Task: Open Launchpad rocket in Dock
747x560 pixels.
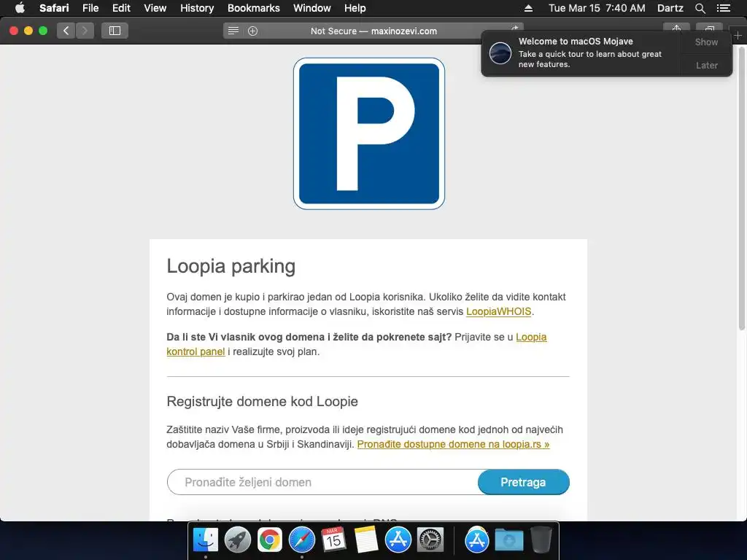Action: [237, 540]
